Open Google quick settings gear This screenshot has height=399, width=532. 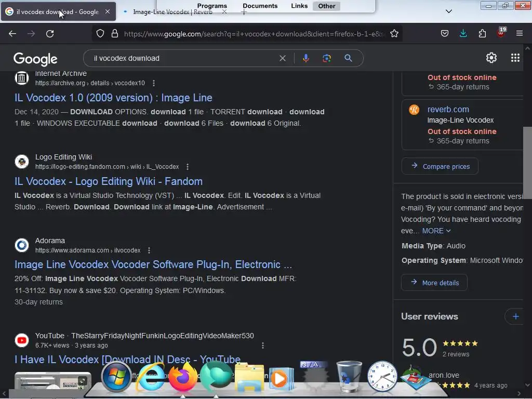point(491,58)
